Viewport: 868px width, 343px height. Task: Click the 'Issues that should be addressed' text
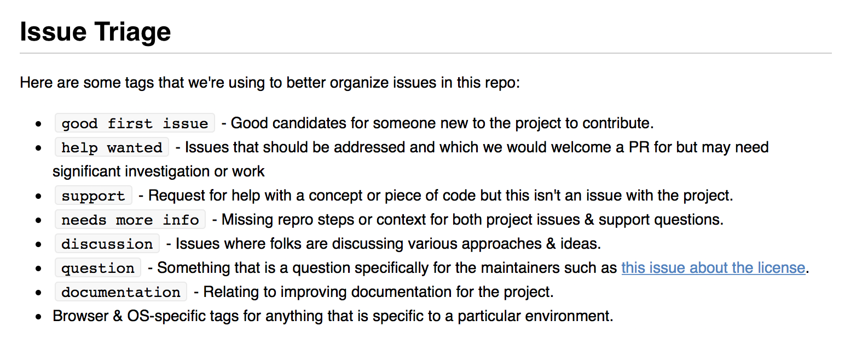pyautogui.click(x=477, y=147)
